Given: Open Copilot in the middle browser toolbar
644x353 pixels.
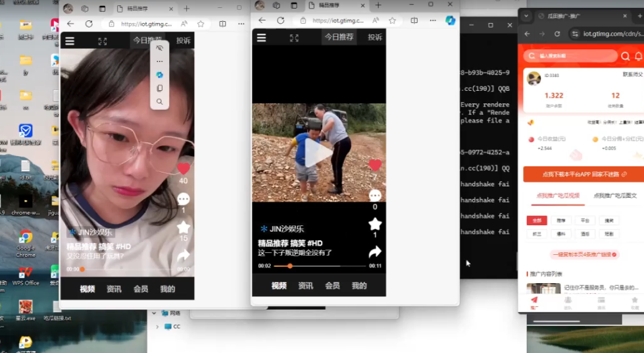Looking at the screenshot, I should click(451, 20).
